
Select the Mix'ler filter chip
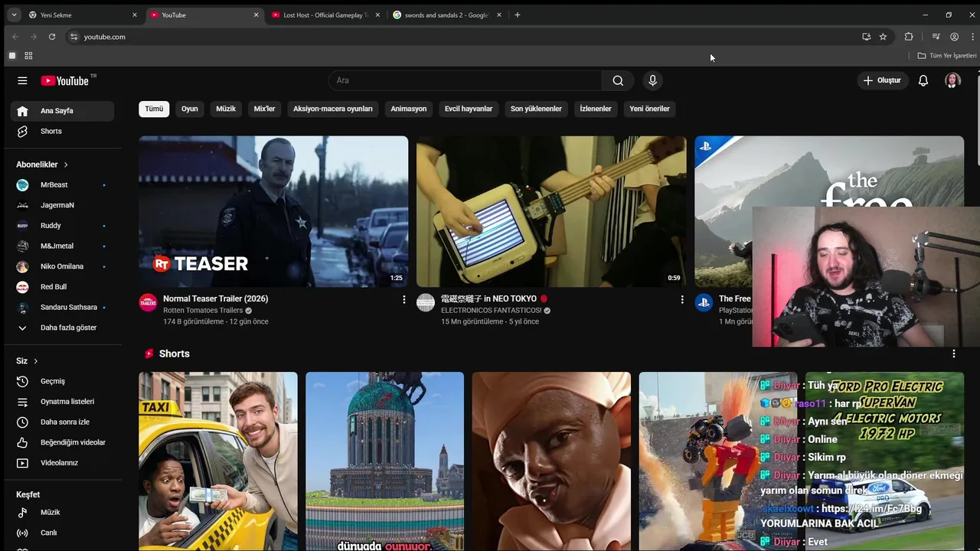pyautogui.click(x=264, y=109)
